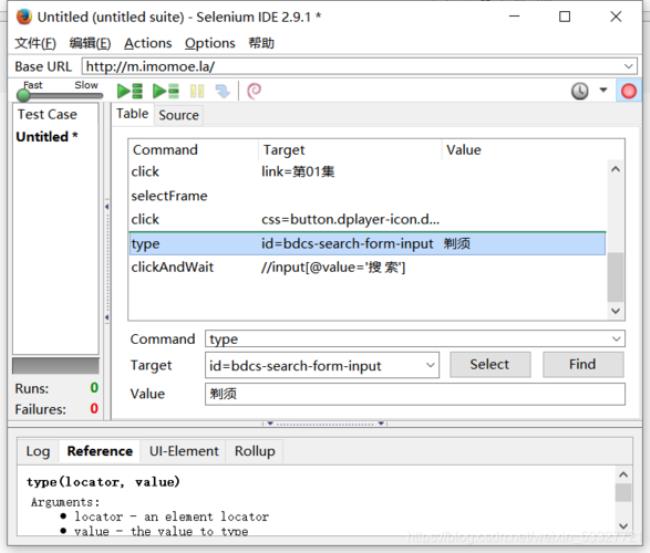Open the scheduler clock icon
The width and height of the screenshot is (650, 553).
click(580, 91)
